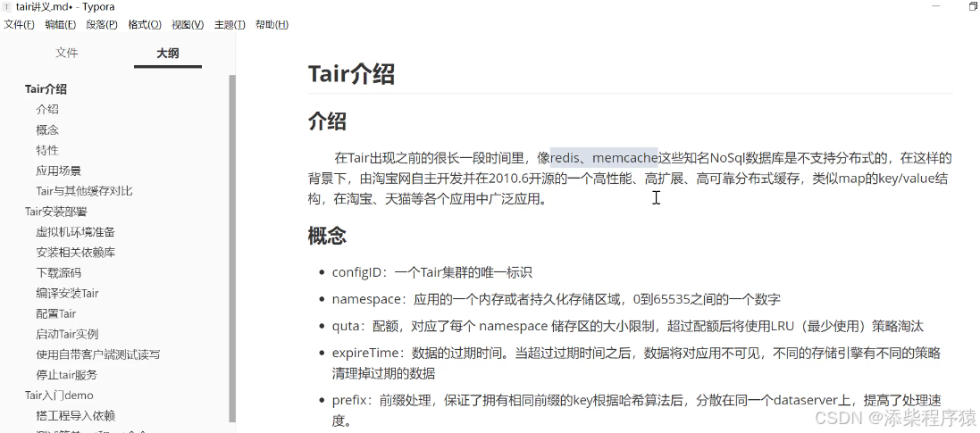Click the highlighted text redis、memcache
The height and width of the screenshot is (433, 980).
click(604, 157)
